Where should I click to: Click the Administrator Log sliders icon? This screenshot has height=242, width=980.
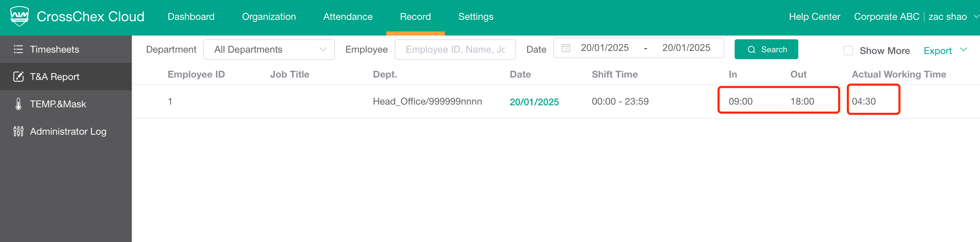tap(18, 132)
